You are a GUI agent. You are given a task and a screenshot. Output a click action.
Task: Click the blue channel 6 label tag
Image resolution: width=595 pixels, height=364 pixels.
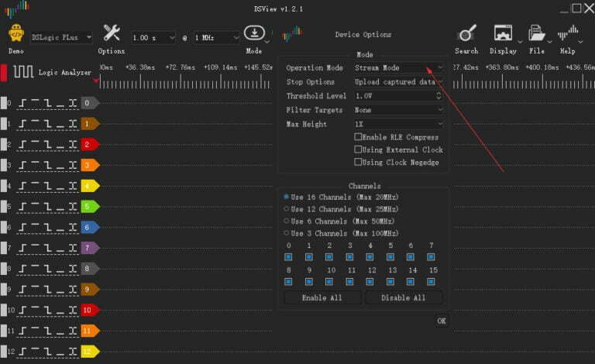(90, 228)
